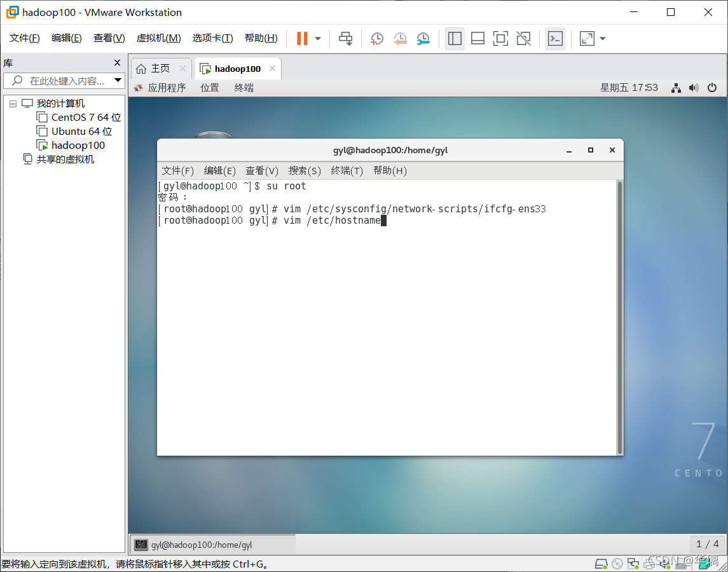Image resolution: width=728 pixels, height=572 pixels.
Task: Click the clock 星期五 17:53
Action: (629, 88)
